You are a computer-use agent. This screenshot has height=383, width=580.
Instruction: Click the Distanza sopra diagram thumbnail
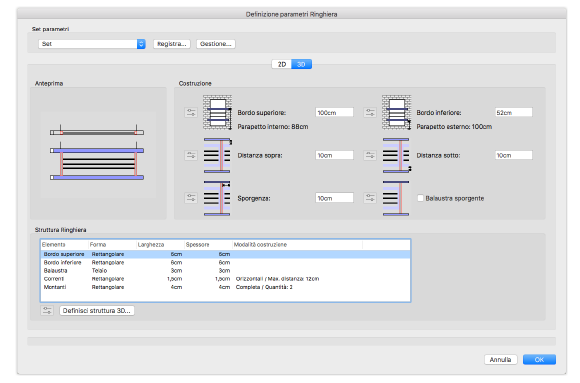coord(218,155)
